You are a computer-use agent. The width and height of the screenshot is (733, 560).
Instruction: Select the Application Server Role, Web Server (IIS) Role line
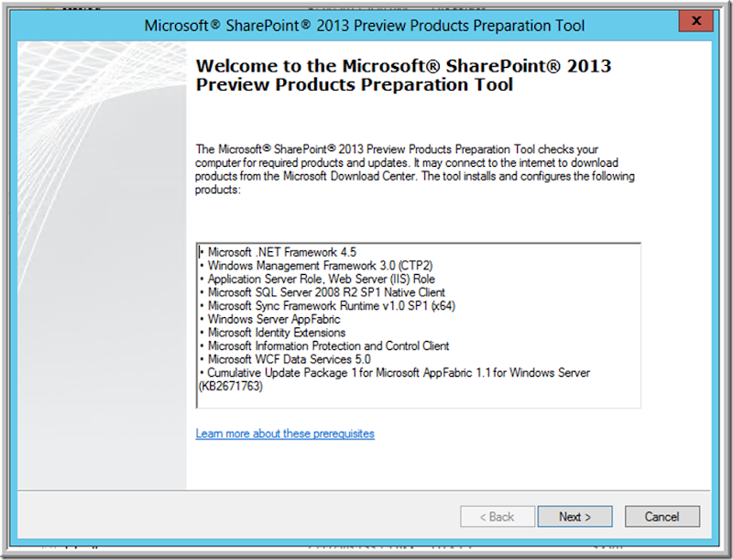(317, 279)
